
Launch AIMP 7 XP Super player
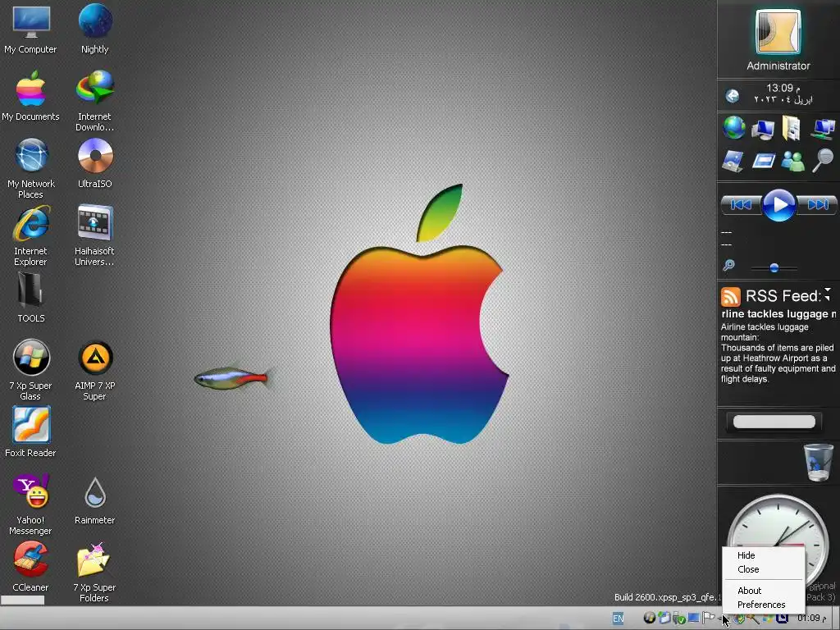[95, 370]
